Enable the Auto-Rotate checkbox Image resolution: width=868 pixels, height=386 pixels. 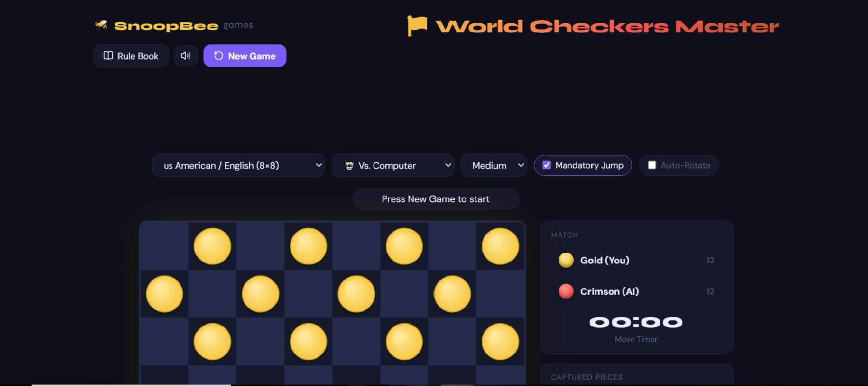[652, 165]
